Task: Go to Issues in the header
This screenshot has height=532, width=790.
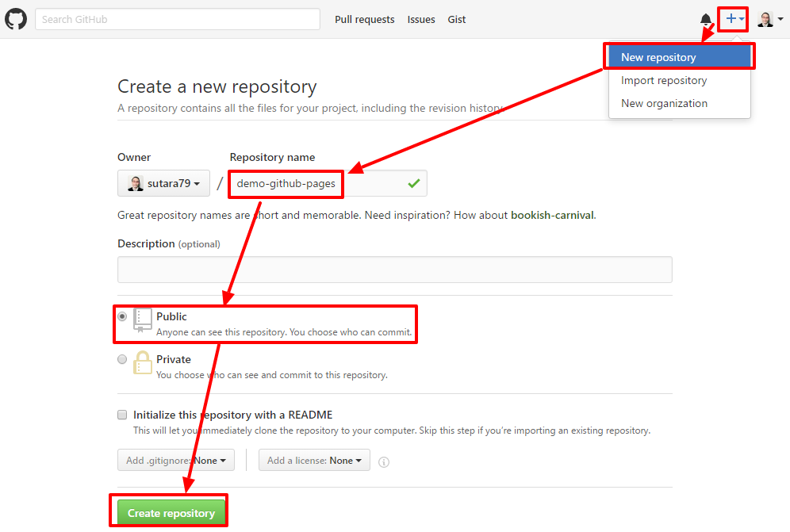Action: (x=421, y=19)
